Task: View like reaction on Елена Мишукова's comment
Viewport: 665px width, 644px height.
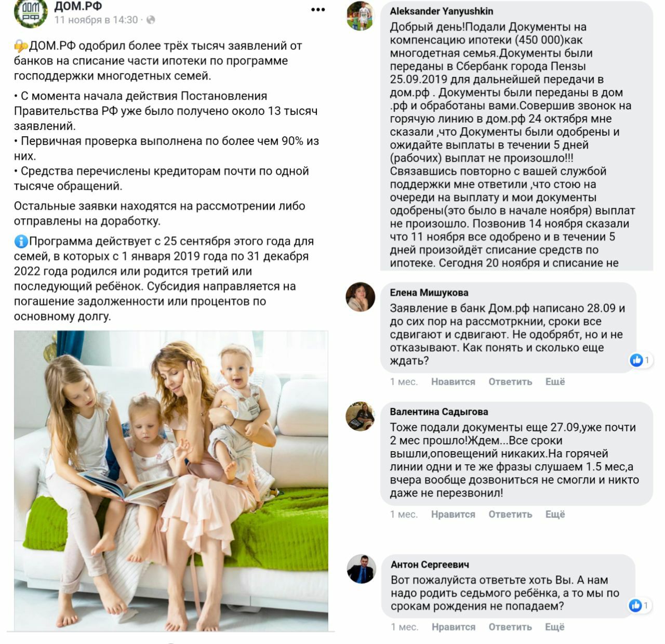Action: 640,360
